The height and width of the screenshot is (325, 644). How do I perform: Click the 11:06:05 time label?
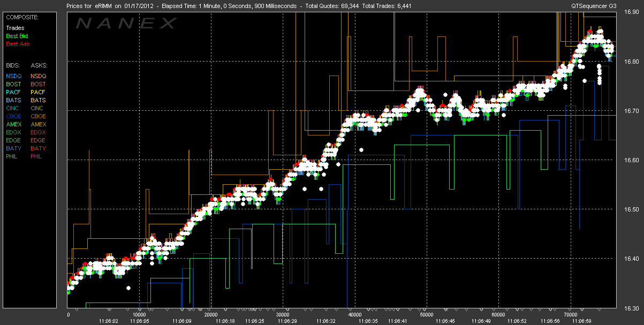point(139,321)
